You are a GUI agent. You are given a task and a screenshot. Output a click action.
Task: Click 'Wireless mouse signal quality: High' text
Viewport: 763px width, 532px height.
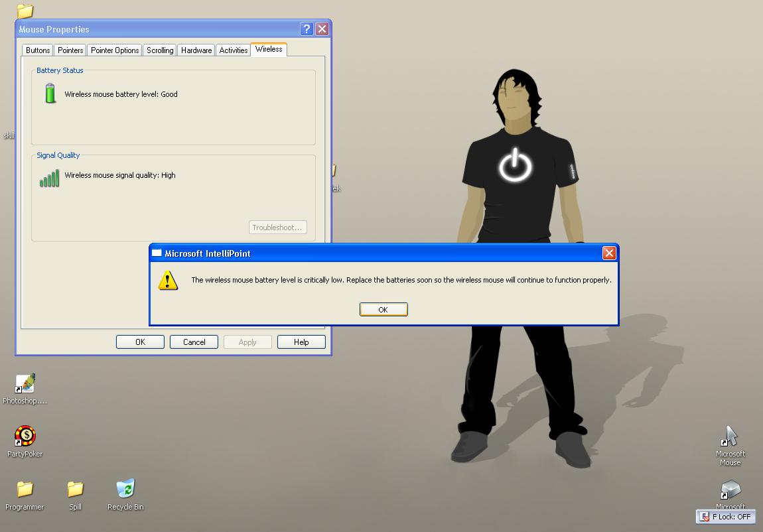click(120, 175)
